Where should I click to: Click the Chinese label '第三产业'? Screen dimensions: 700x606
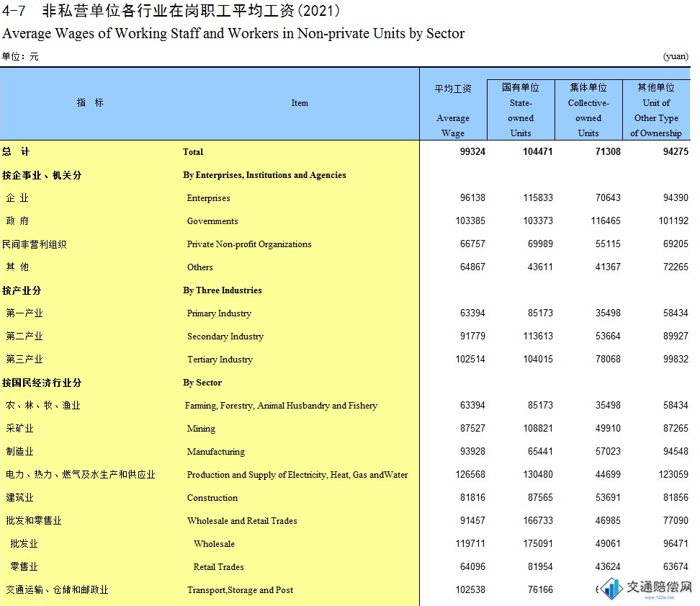24,359
